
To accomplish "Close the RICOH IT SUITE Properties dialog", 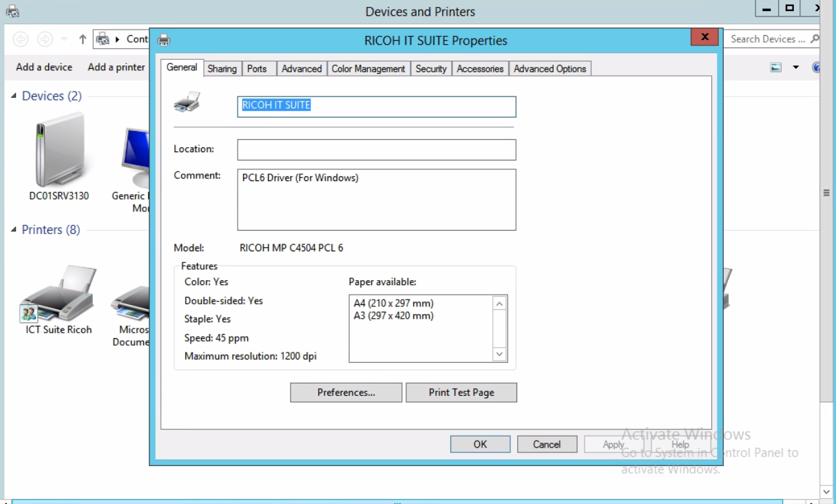I will point(704,36).
